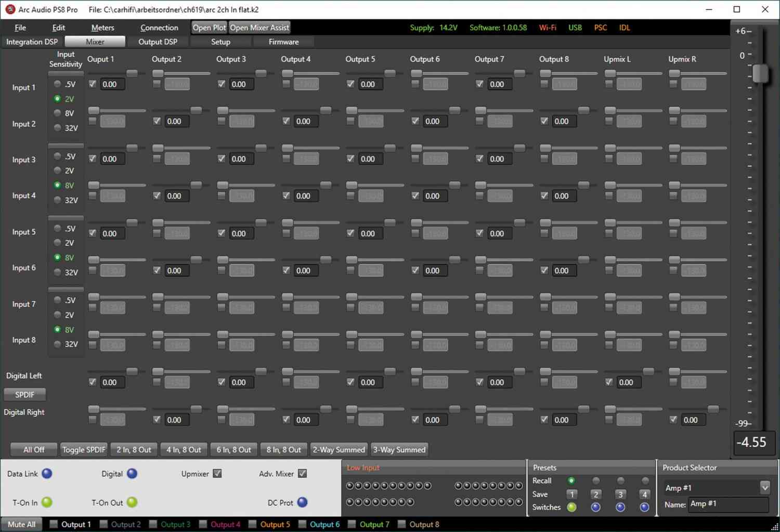
Task: Enable Input 7 to Output 1 routing checkbox
Action: click(93, 307)
